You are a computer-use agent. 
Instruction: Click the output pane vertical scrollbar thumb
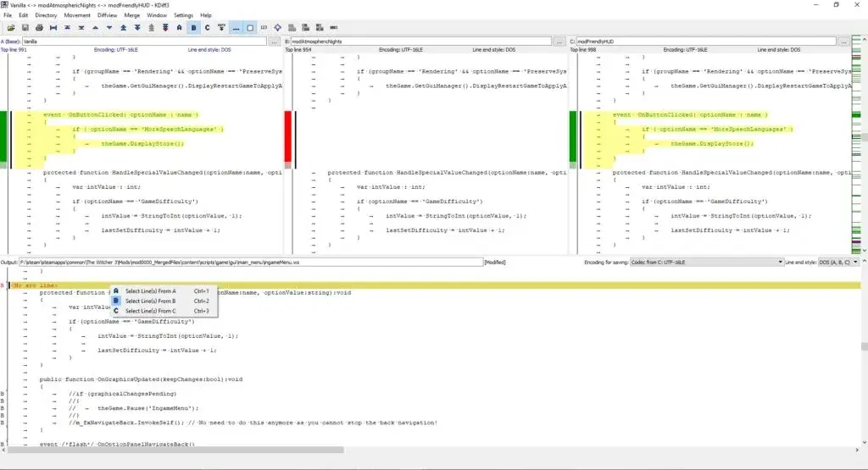[864, 346]
